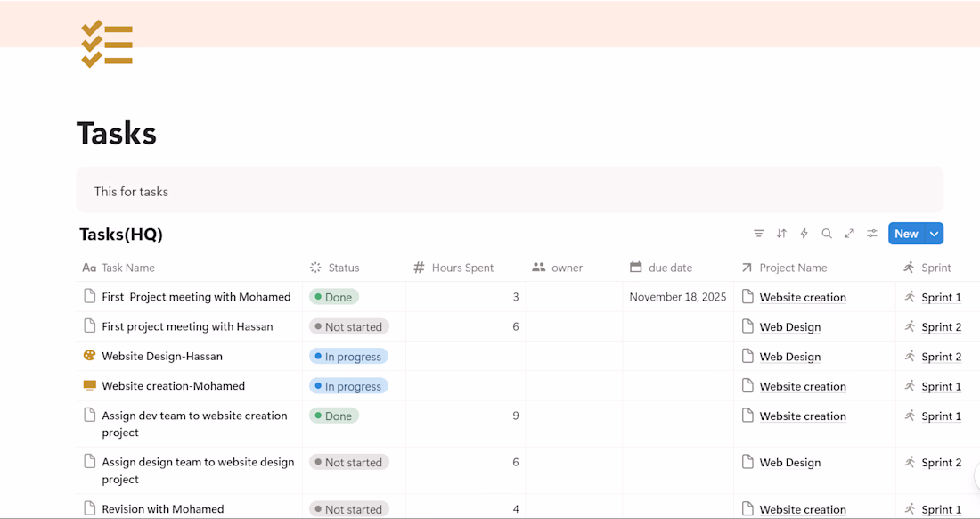Click the palette icon beside Website Design-Hassan
980x519 pixels.
click(89, 356)
